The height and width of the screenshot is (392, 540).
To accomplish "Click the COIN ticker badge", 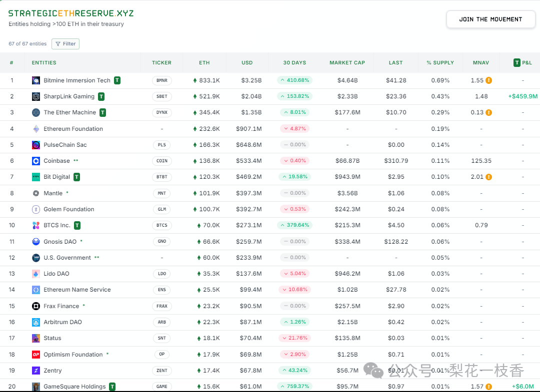I will point(162,161).
